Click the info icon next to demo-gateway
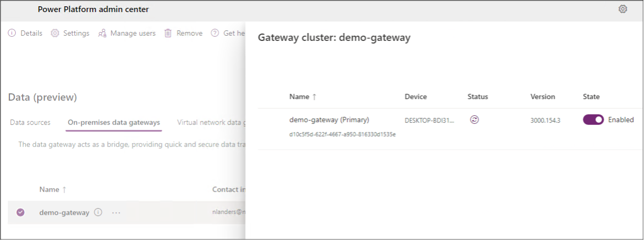This screenshot has height=240, width=644. pyautogui.click(x=98, y=212)
